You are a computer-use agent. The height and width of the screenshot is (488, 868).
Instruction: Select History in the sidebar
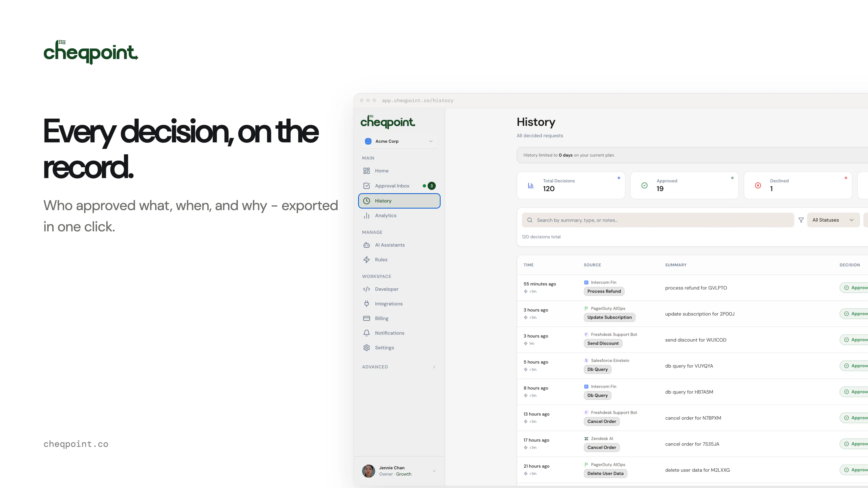coord(399,201)
